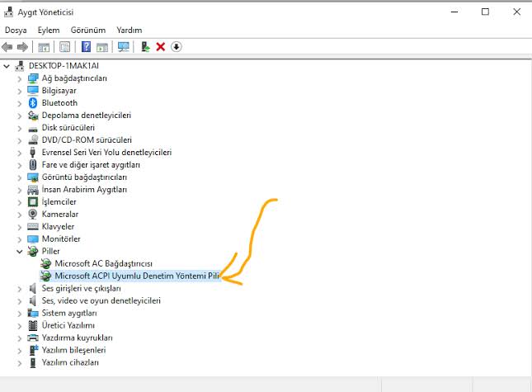Select the Ses, video ve oyun denetleyicileri row
Viewport: 532px width, 392px height.
coord(101,300)
